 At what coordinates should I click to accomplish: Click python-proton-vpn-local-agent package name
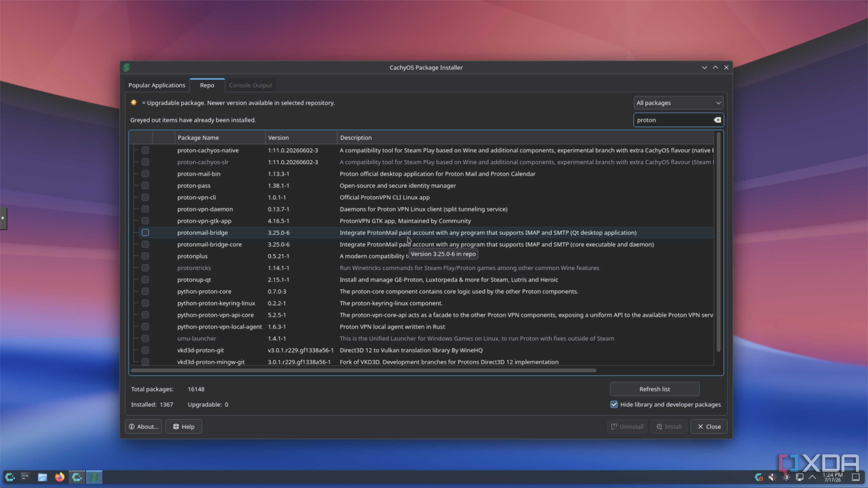click(219, 327)
